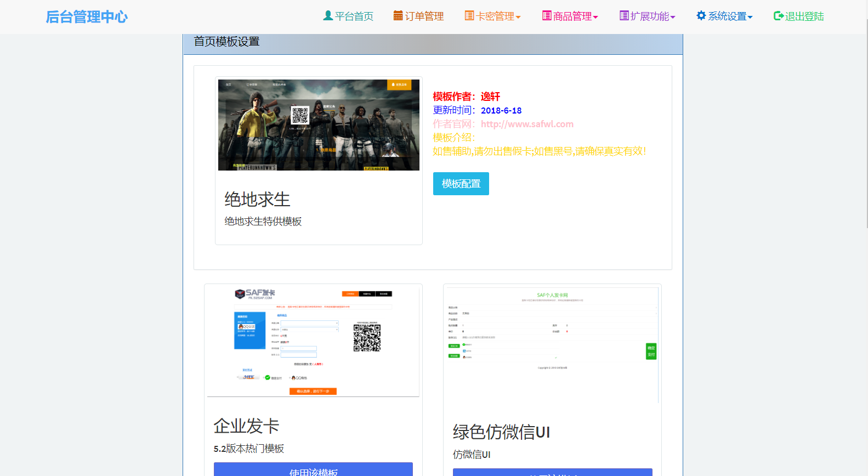Click the page vertical scrollbar
The width and height of the screenshot is (868, 476).
[x=866, y=123]
